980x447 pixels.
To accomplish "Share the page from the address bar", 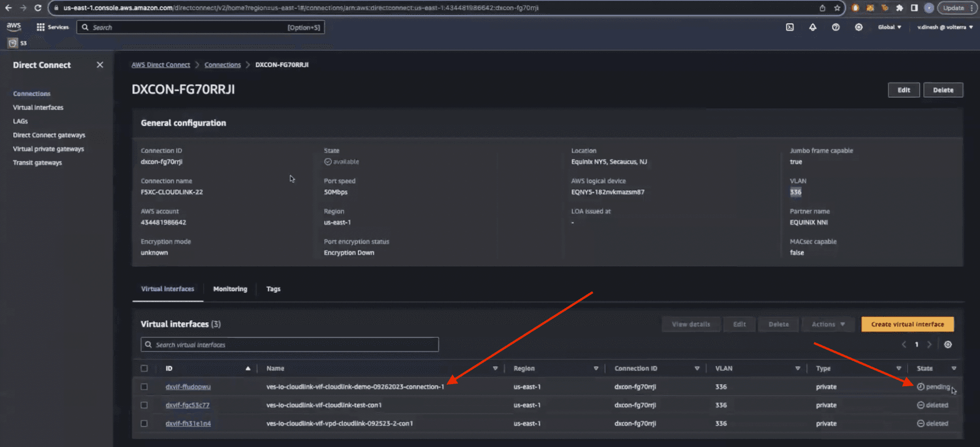I will pyautogui.click(x=822, y=8).
